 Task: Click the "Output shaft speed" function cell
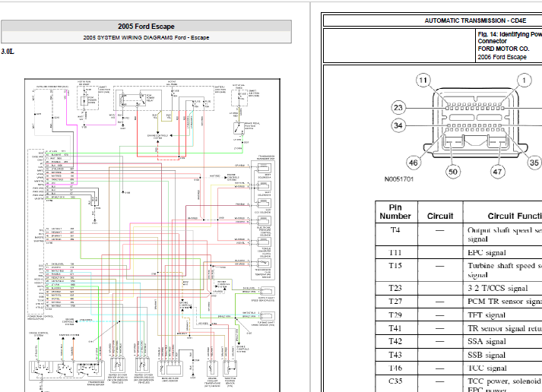click(502, 235)
